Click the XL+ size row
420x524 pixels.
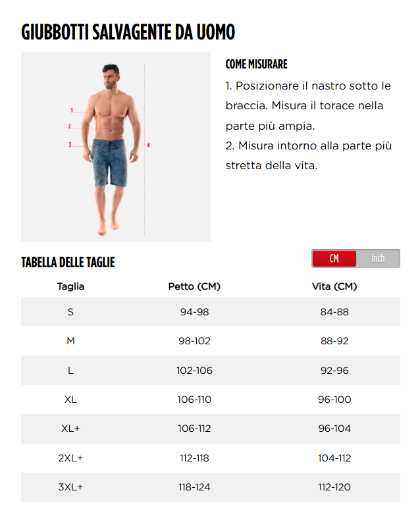click(211, 429)
